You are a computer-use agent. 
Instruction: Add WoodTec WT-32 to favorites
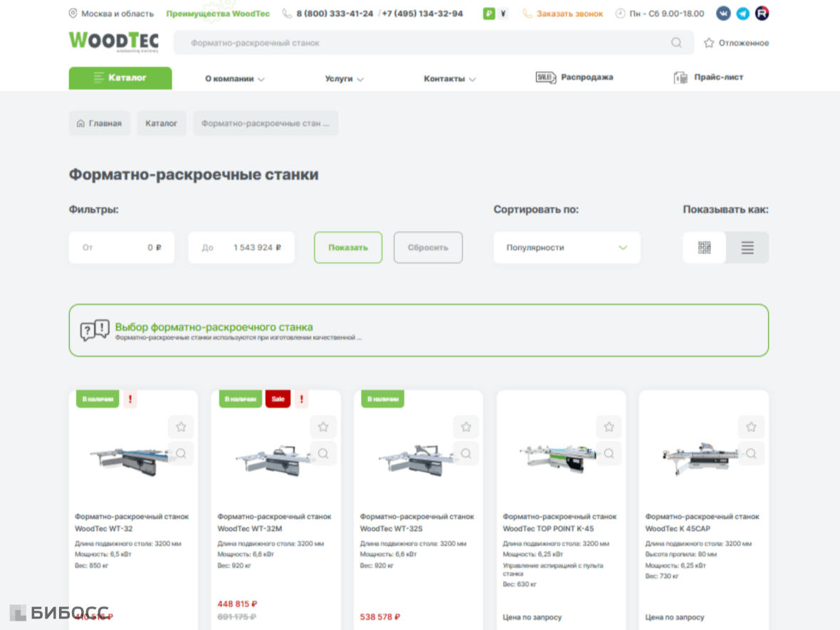[x=181, y=427]
